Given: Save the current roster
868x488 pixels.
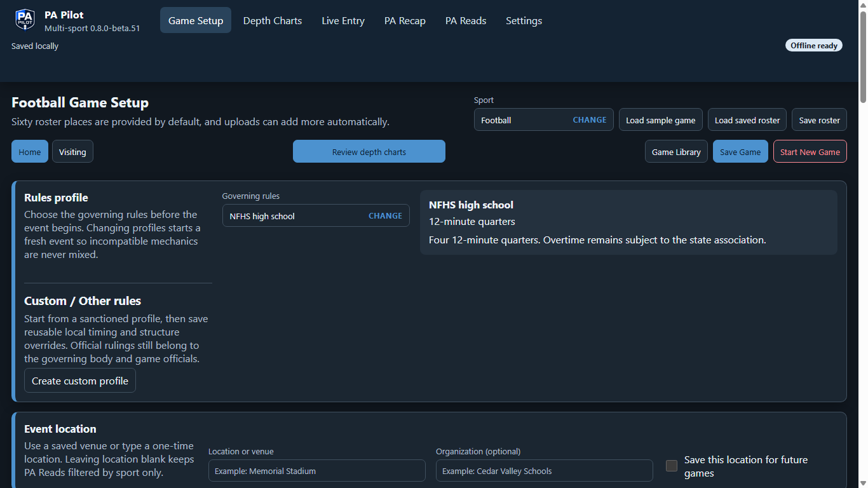Looking at the screenshot, I should pyautogui.click(x=819, y=119).
